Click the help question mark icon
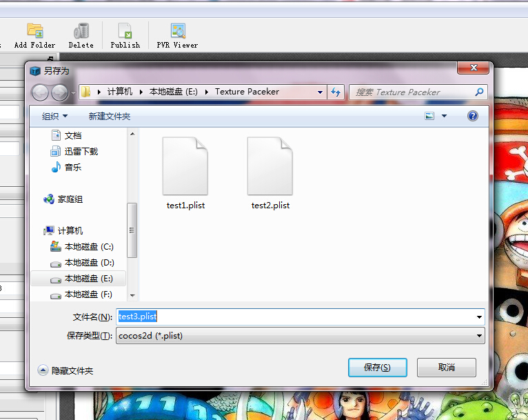Viewport: 528px width, 420px height. coord(473,116)
